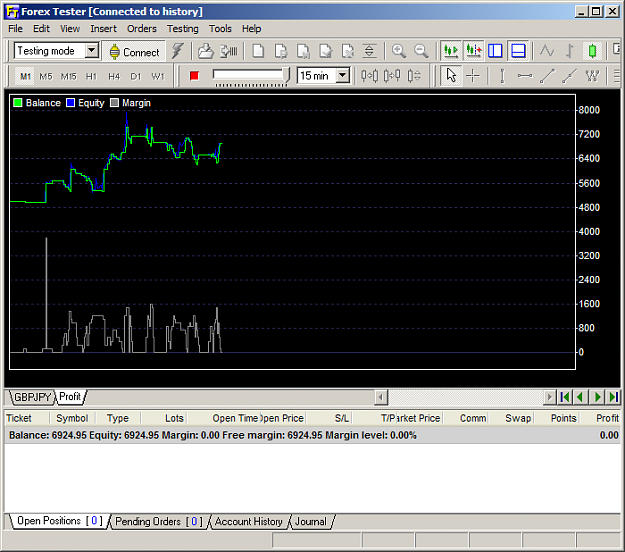Screen dimensions: 625x552
Task: Open the Help menu
Action: pos(252,29)
